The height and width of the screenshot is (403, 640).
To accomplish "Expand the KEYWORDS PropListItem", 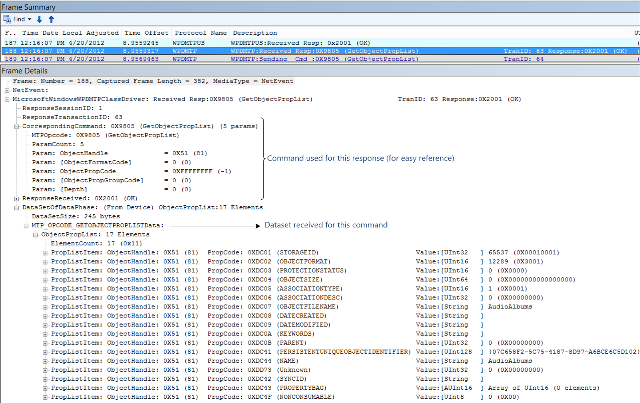I will (45, 334).
